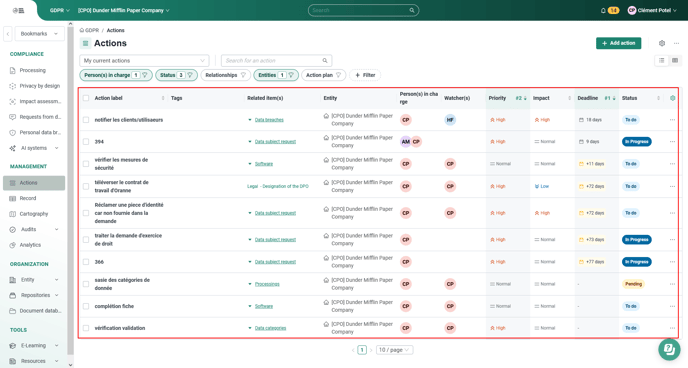Sort by Impact column arrows

(x=570, y=98)
